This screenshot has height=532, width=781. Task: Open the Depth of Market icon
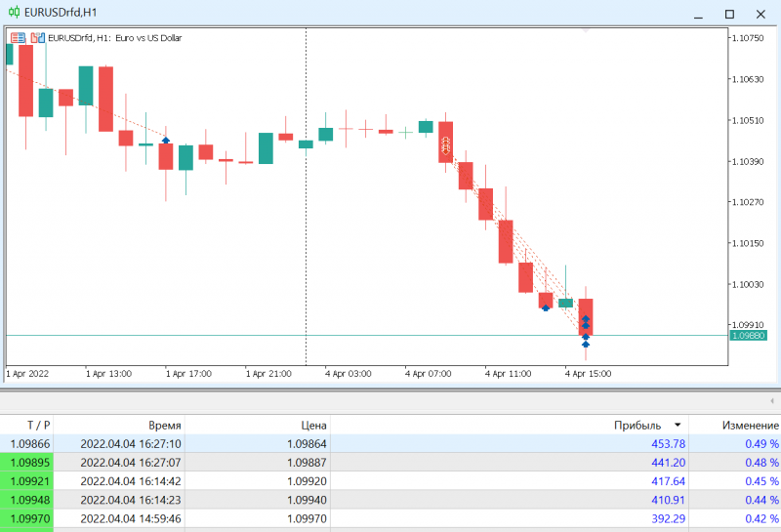[x=37, y=38]
